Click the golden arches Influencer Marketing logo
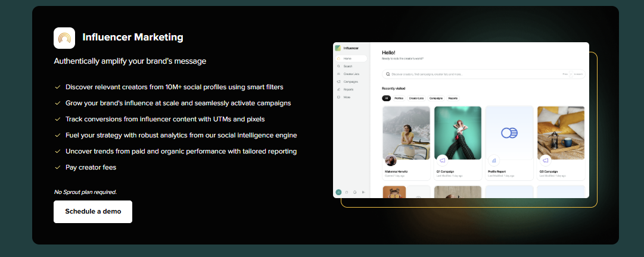Screen dimensions: 644x257 [x=64, y=38]
